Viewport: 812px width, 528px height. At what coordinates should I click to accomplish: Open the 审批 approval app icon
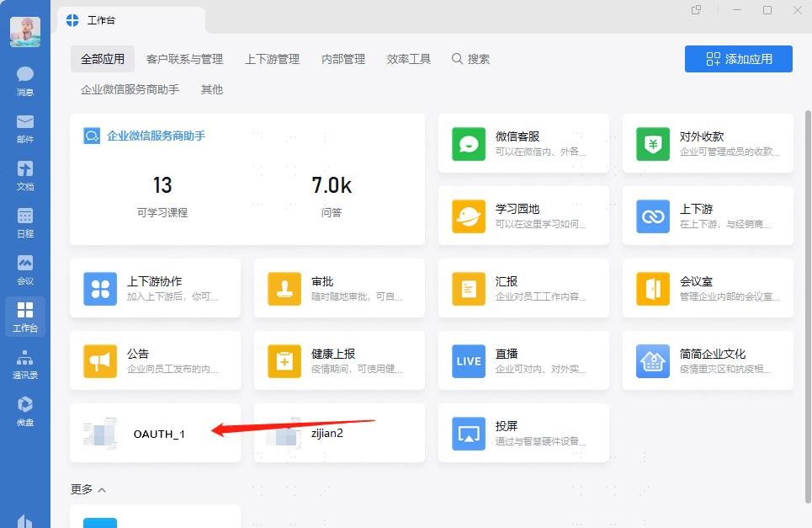284,289
